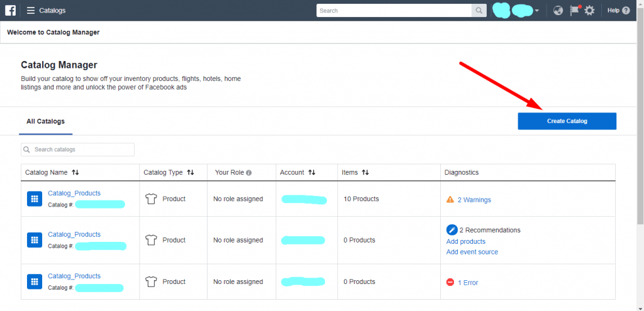Click the catalog grid icon in 1 Error row
The image size is (644, 311).
pyautogui.click(x=35, y=281)
